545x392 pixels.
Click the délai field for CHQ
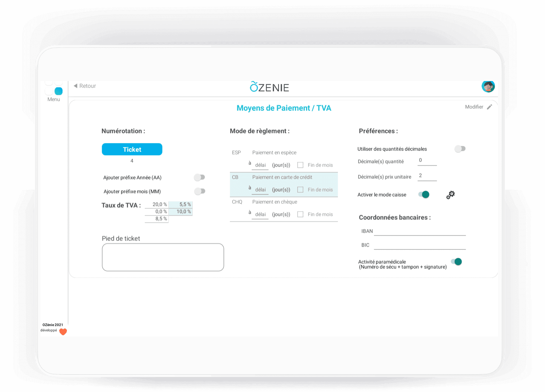coord(260,214)
